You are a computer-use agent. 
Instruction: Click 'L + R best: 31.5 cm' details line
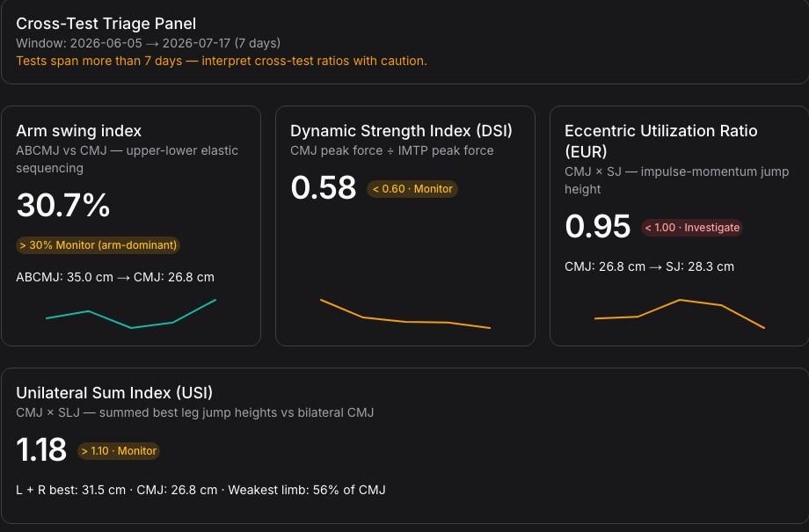tap(200, 490)
